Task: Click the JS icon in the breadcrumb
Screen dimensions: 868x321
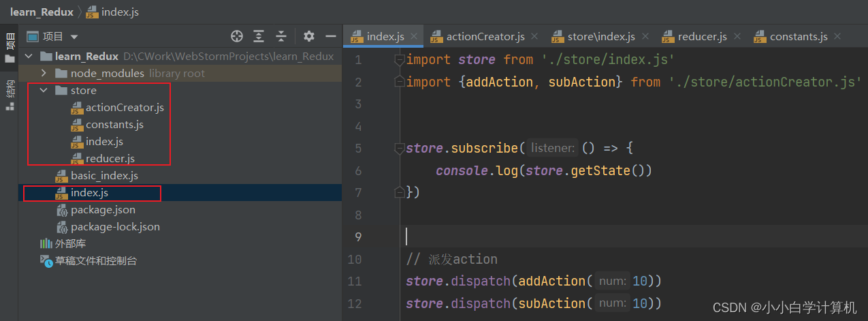Action: pos(92,12)
